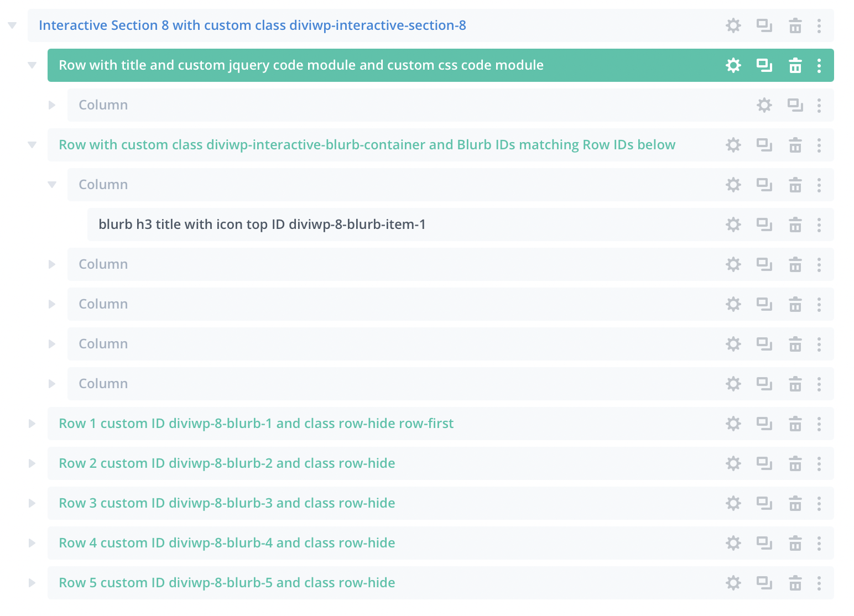Delete Row 5 diviwp-8-blurb-5
Image resolution: width=854 pixels, height=616 pixels.
coord(795,583)
